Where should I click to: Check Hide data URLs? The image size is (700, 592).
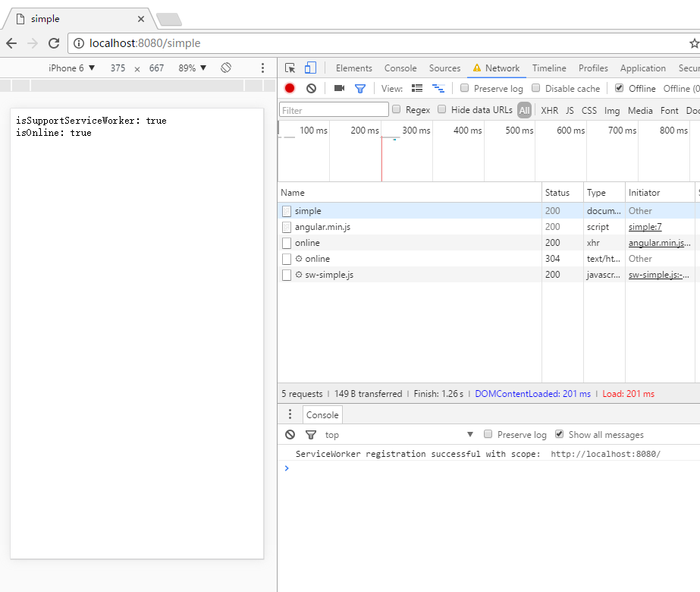click(x=441, y=109)
